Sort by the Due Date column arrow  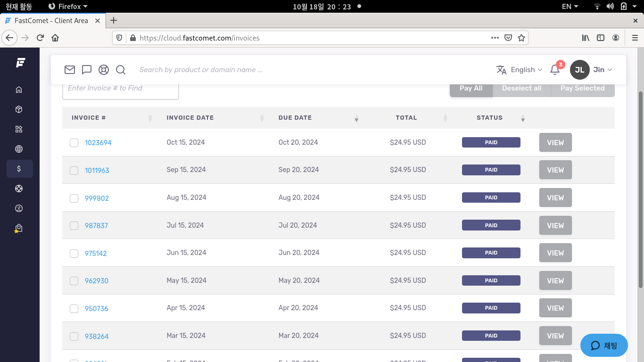coord(356,118)
